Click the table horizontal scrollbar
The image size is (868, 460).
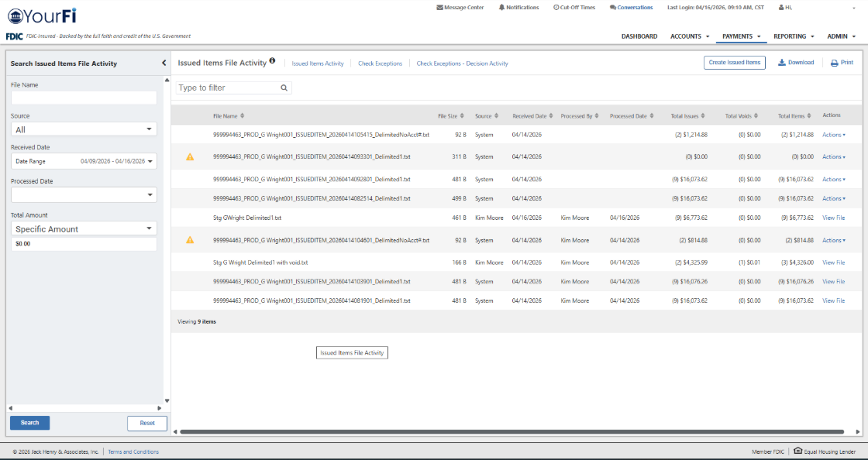(512, 432)
